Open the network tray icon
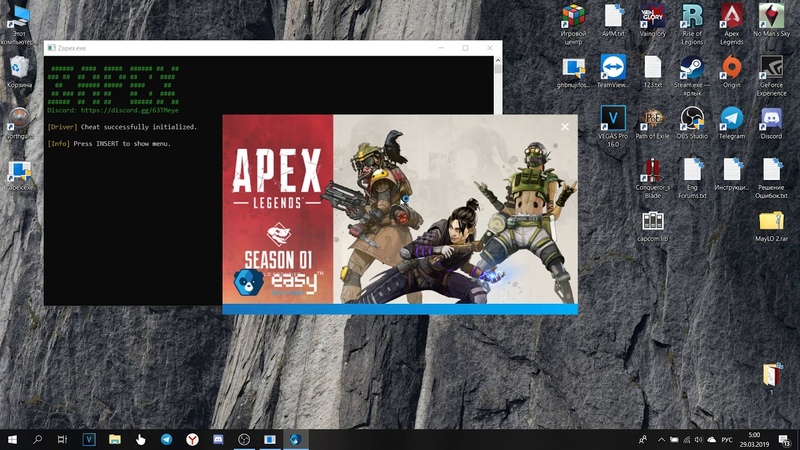This screenshot has width=800, height=450. coord(686,439)
